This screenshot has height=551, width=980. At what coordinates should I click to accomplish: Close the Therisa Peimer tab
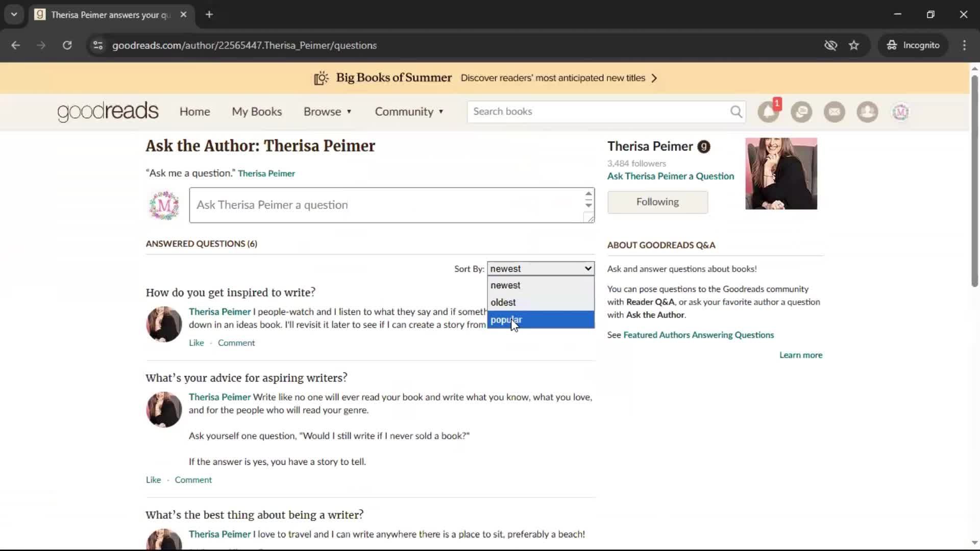[x=183, y=15]
